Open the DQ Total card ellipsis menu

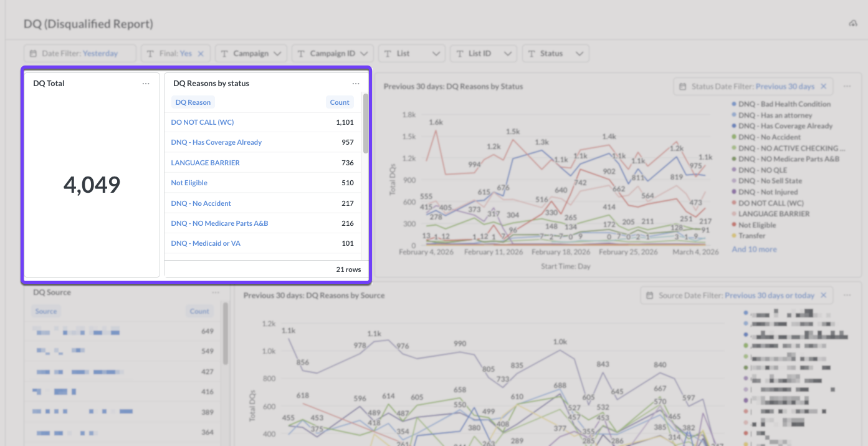[x=146, y=84]
